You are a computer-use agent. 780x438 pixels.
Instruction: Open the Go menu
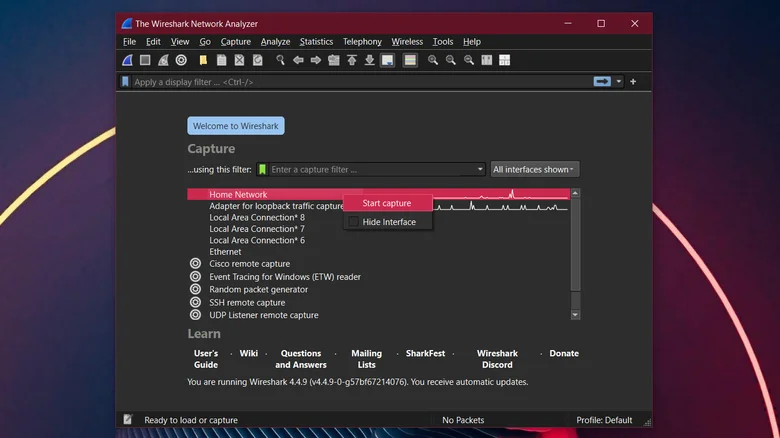point(205,42)
